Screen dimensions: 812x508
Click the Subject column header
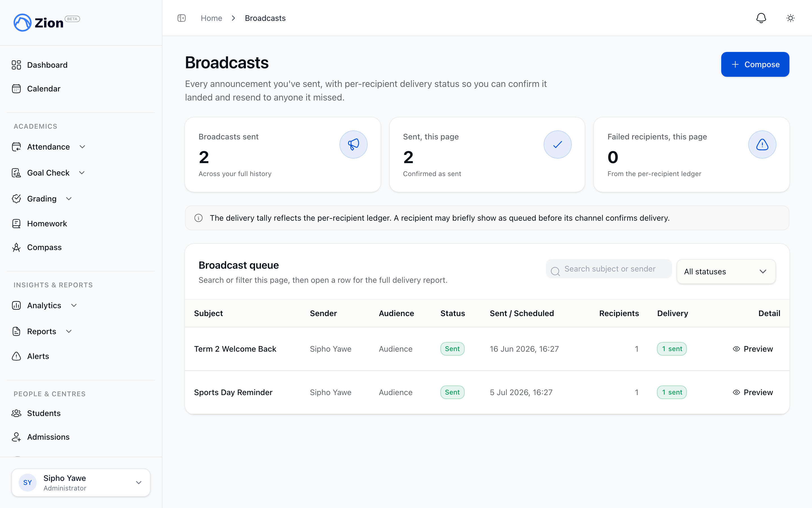coord(208,313)
